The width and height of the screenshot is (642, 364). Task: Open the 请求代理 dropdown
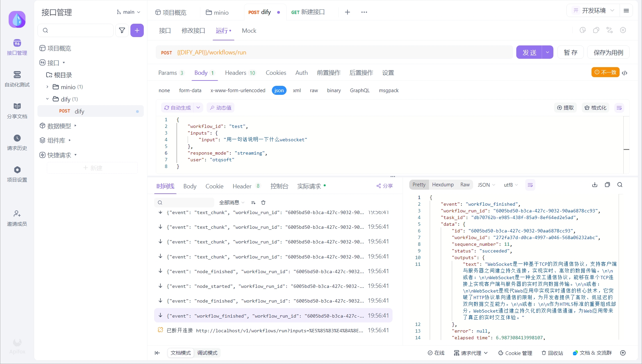tap(471, 353)
